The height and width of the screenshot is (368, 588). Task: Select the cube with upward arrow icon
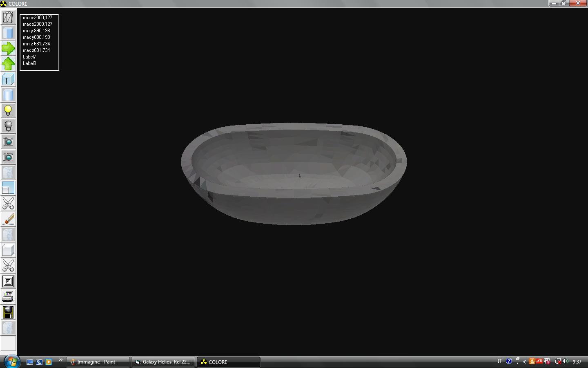coord(8,79)
